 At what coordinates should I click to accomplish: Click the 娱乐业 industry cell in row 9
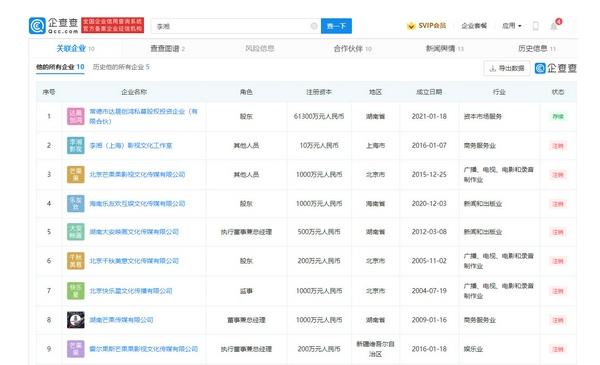click(x=473, y=349)
